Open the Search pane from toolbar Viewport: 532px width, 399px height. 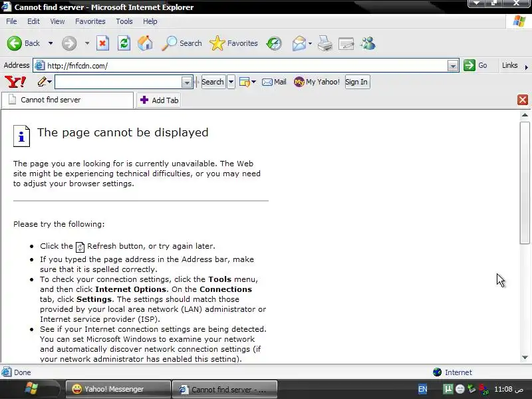pyautogui.click(x=182, y=43)
